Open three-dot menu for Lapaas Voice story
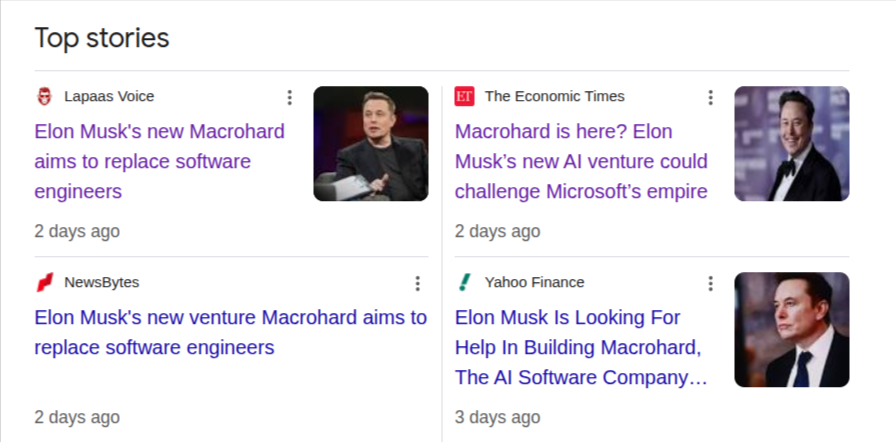The image size is (896, 442). click(x=290, y=97)
